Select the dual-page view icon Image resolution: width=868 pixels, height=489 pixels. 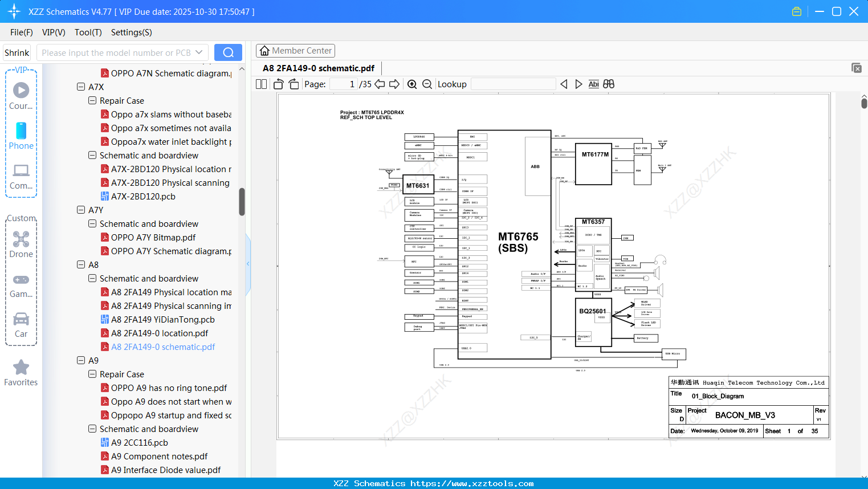pos(261,84)
